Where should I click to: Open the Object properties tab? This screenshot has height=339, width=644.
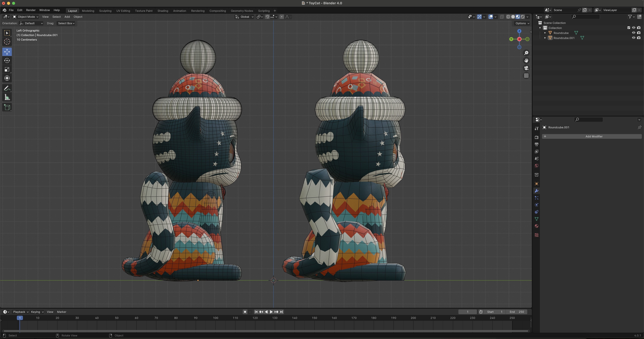coord(536,184)
